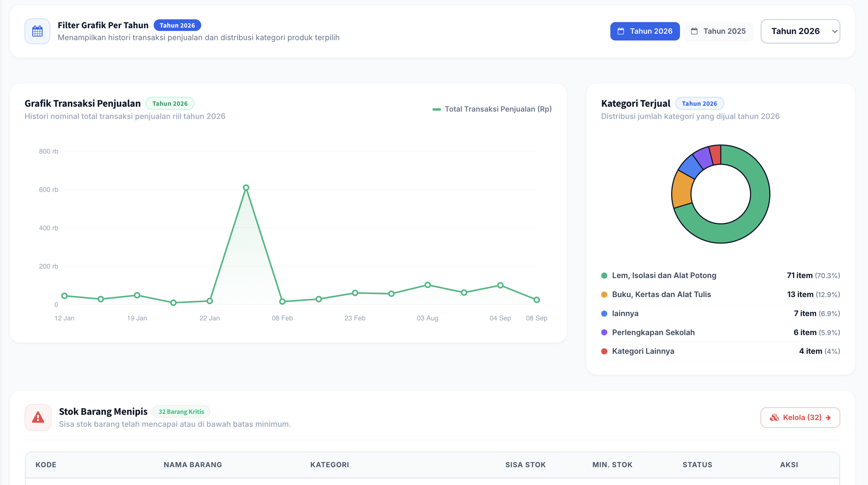The image size is (868, 485).
Task: Click the purple donut chart segment
Action: 704,157
